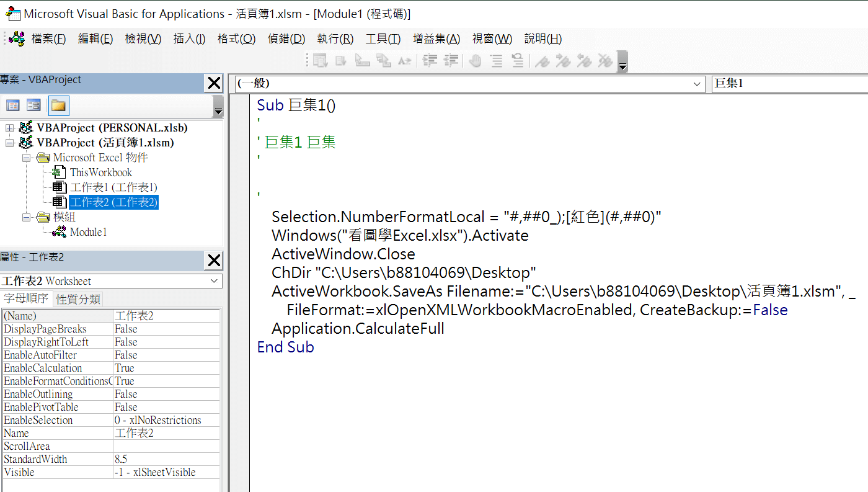Select the EnableAutoFilter property row
The width and height of the screenshot is (868, 492).
(112, 355)
